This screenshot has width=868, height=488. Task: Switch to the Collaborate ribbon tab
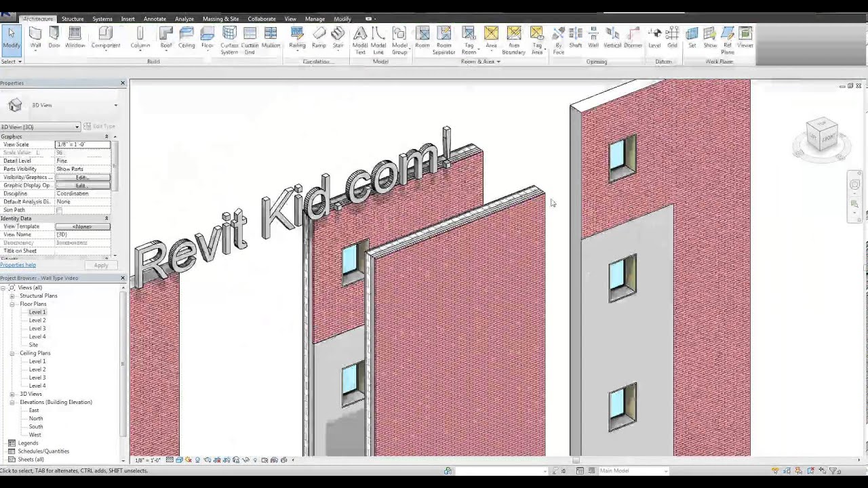click(x=262, y=19)
